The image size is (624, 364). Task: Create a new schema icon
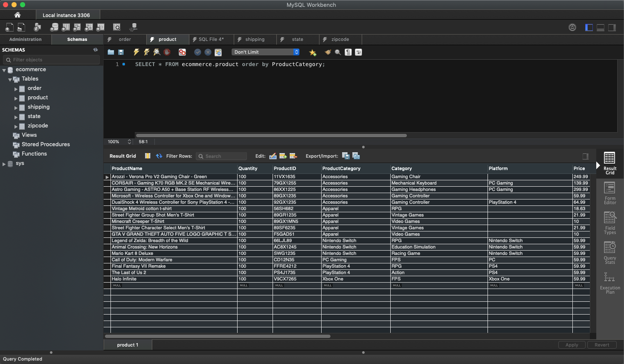(54, 27)
